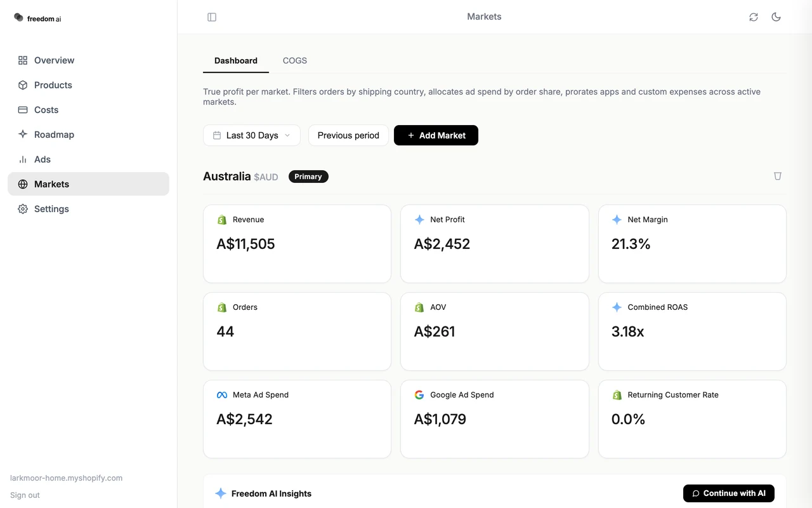Click the Shopify icon on Orders card
Screen dimensions: 812x508
[222, 307]
